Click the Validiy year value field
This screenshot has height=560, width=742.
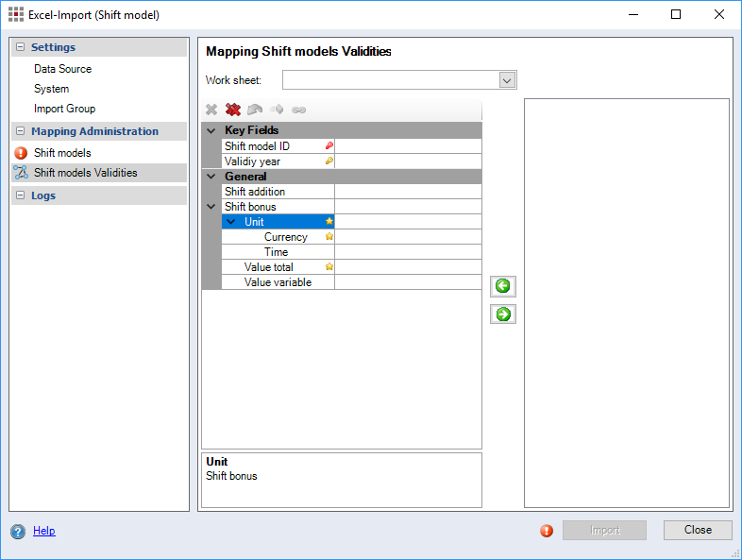pos(408,161)
